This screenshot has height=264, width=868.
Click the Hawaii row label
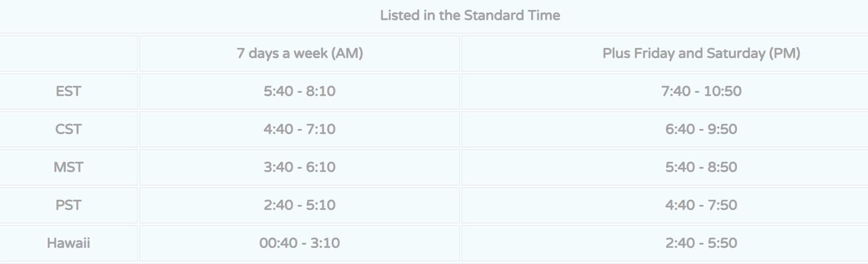[68, 243]
